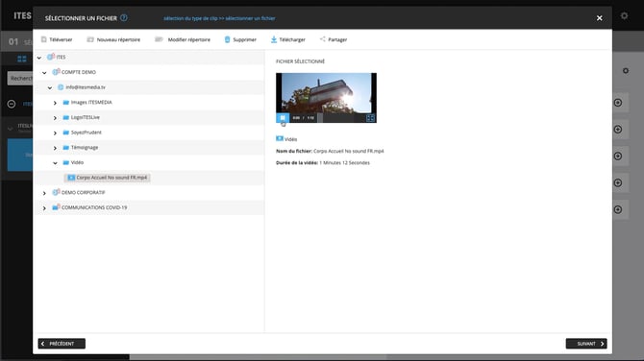Click the grid view icon in background window
The width and height of the screenshot is (644, 361).
[22, 59]
